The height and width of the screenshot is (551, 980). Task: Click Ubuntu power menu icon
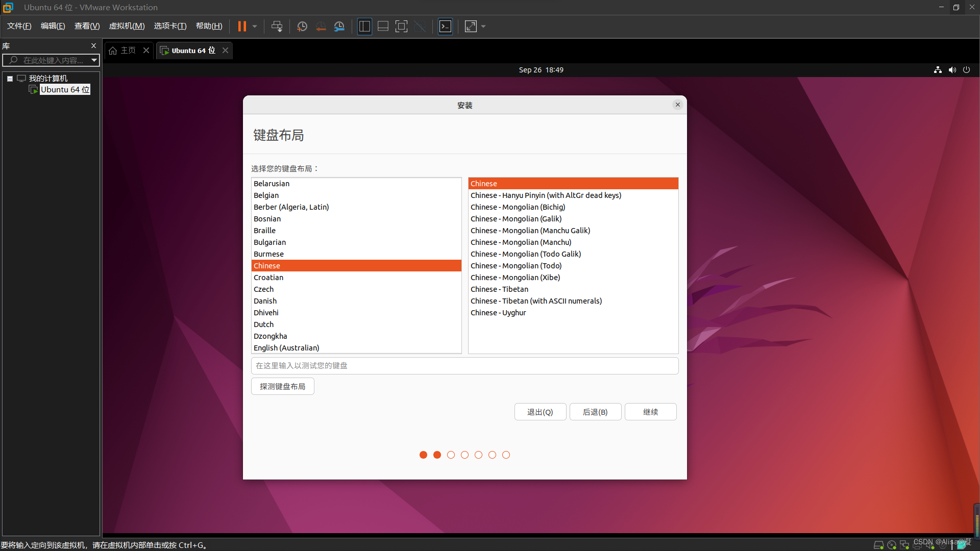click(x=966, y=70)
